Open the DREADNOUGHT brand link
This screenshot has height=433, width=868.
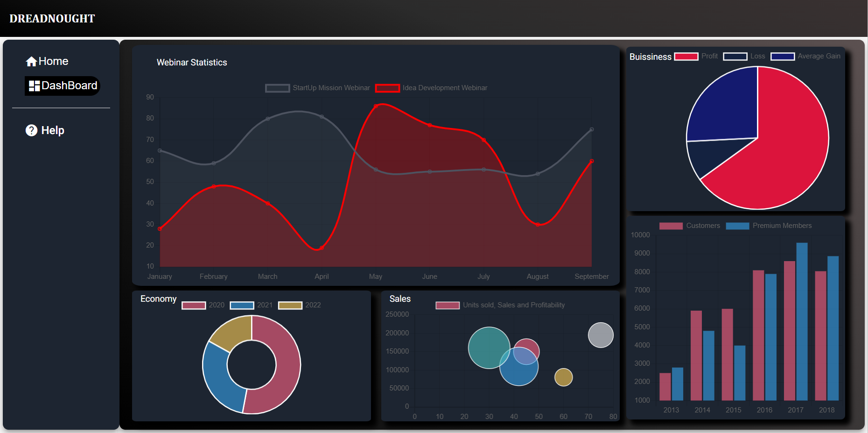pyautogui.click(x=52, y=19)
